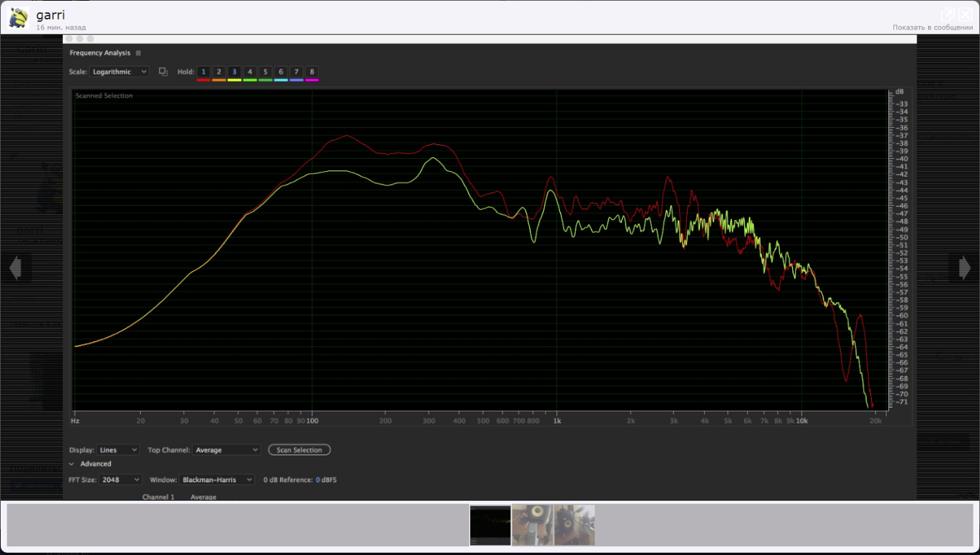Go to the previous image arrow
This screenshot has width=980, height=555.
point(16,268)
